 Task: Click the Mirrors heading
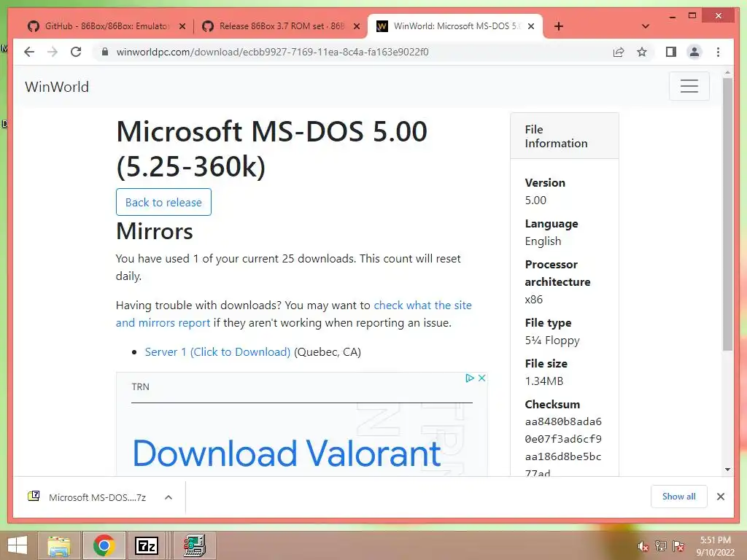pos(155,231)
